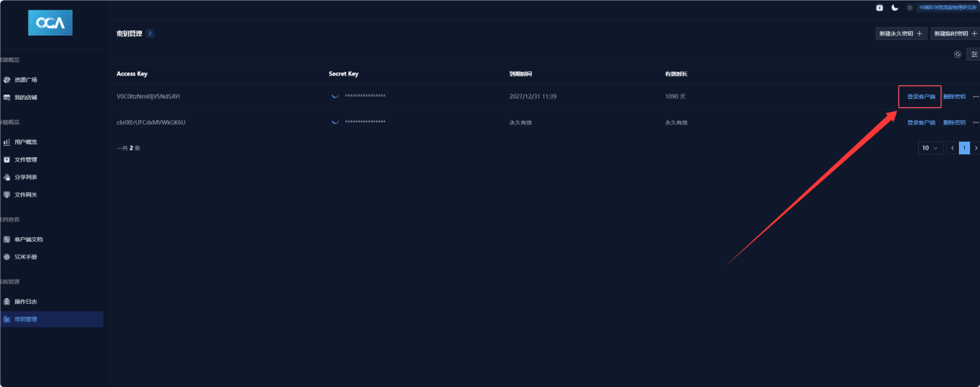Open the page size dropdown showing 10
This screenshot has height=387, width=980.
(x=930, y=148)
